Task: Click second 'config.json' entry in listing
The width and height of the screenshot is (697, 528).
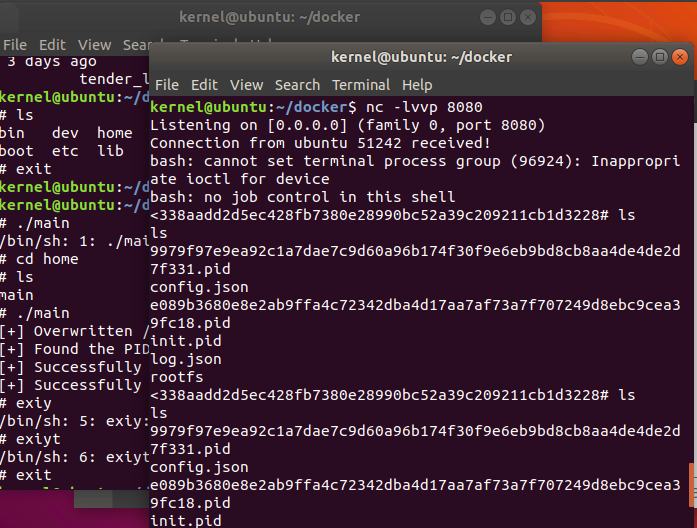Action: [199, 467]
